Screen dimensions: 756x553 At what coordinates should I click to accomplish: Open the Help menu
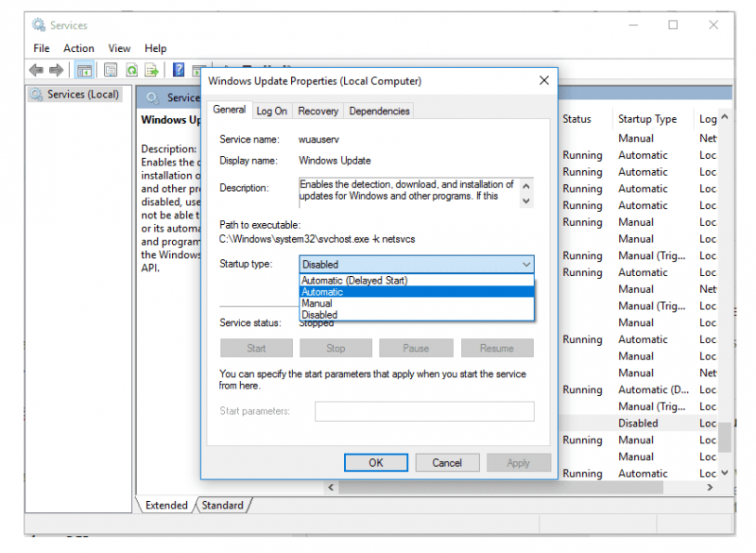click(155, 48)
